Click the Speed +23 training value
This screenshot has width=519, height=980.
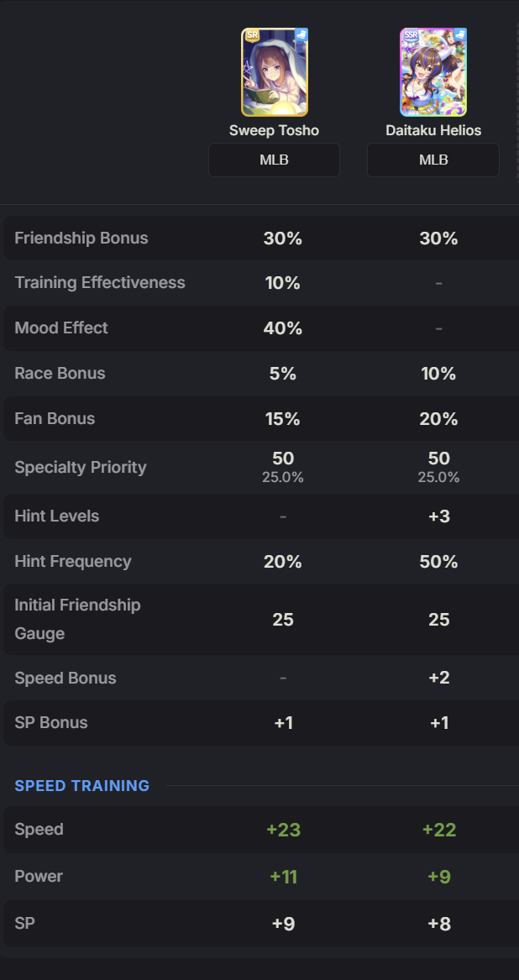coord(283,830)
